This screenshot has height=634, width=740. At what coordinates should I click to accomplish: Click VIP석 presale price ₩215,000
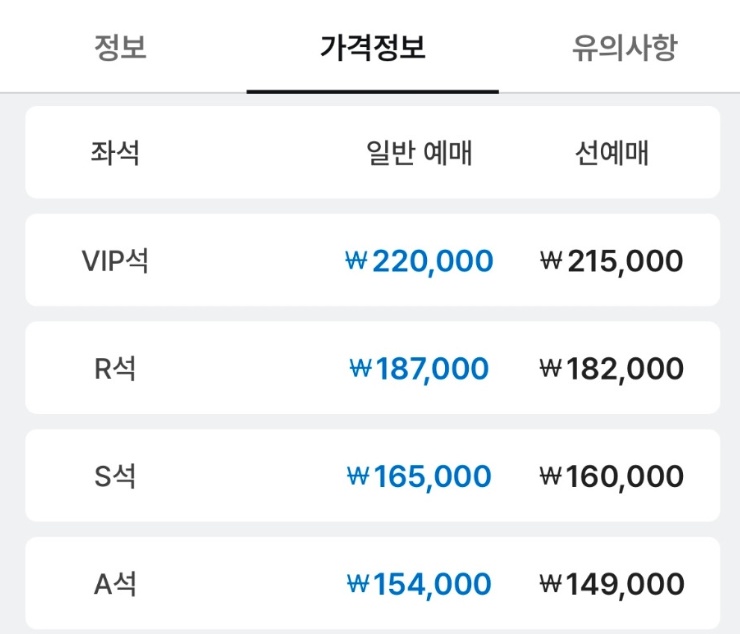612,261
